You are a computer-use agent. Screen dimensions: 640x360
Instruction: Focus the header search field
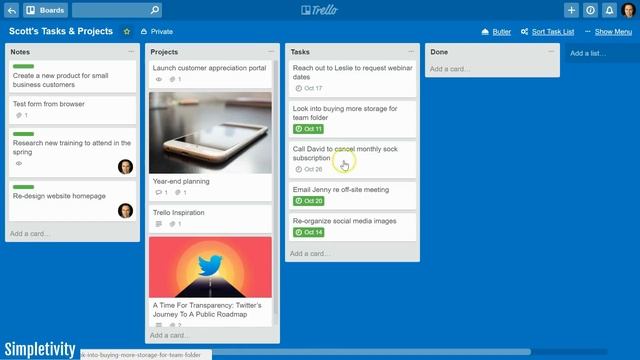[117, 10]
